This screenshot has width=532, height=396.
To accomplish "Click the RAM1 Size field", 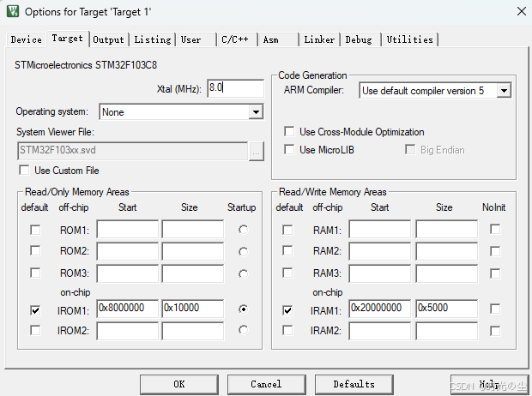I will 447,229.
